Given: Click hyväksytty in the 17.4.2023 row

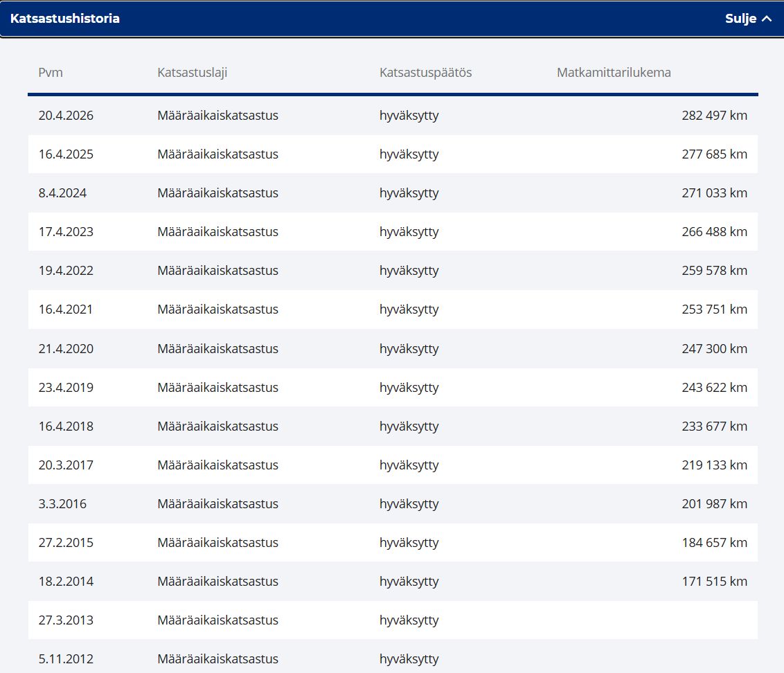Looking at the screenshot, I should tap(409, 232).
